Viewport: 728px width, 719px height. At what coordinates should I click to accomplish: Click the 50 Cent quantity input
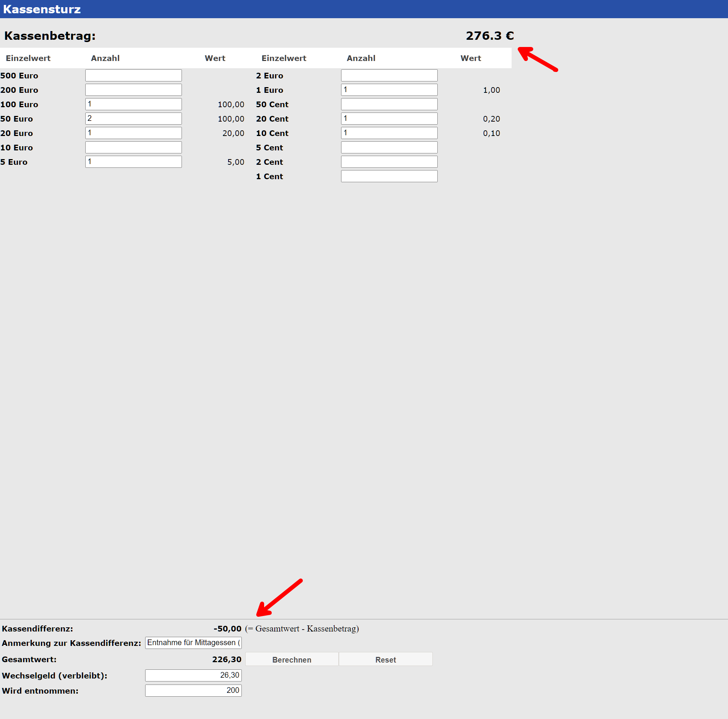click(389, 104)
